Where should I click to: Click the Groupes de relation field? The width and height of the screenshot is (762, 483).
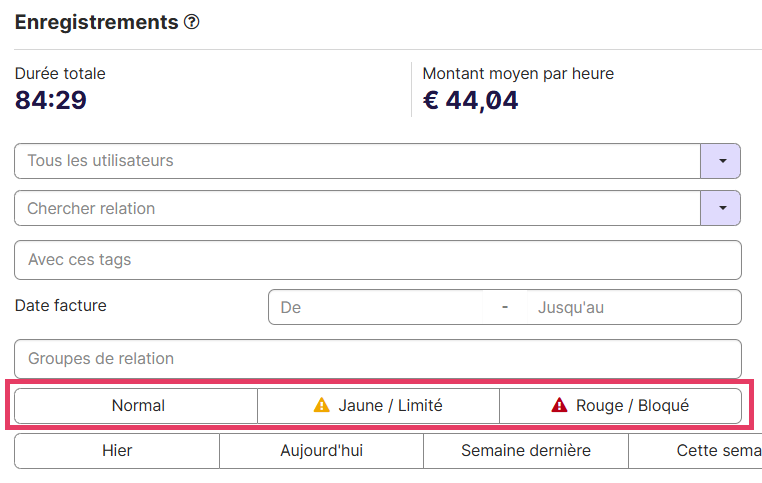(x=378, y=359)
